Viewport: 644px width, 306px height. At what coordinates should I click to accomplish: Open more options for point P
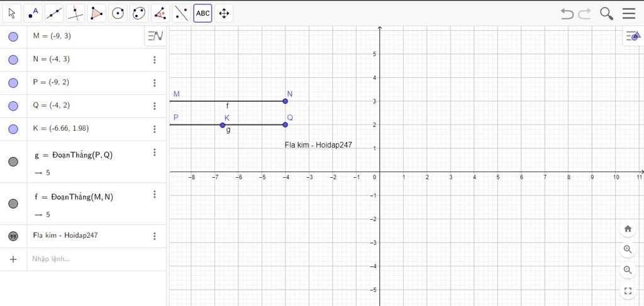click(155, 83)
